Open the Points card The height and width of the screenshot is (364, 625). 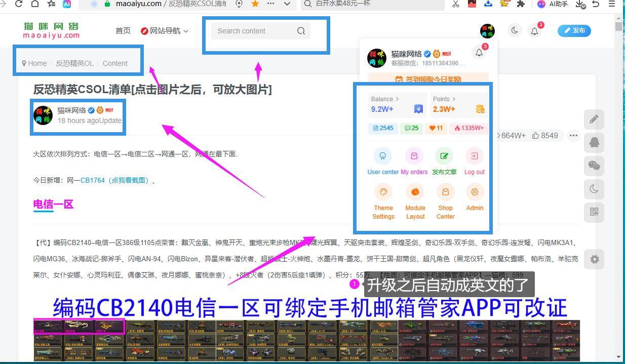click(x=459, y=104)
